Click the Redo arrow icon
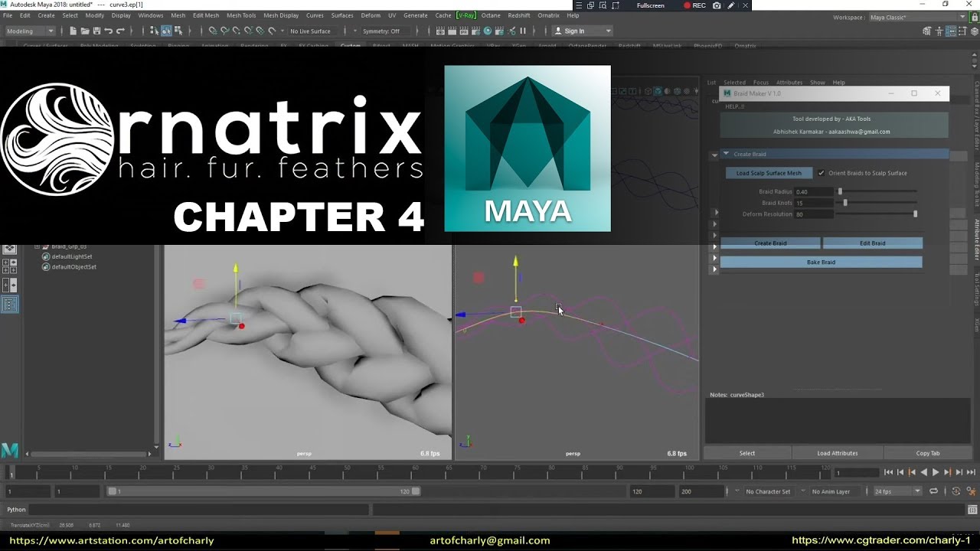The image size is (980, 551). (120, 31)
